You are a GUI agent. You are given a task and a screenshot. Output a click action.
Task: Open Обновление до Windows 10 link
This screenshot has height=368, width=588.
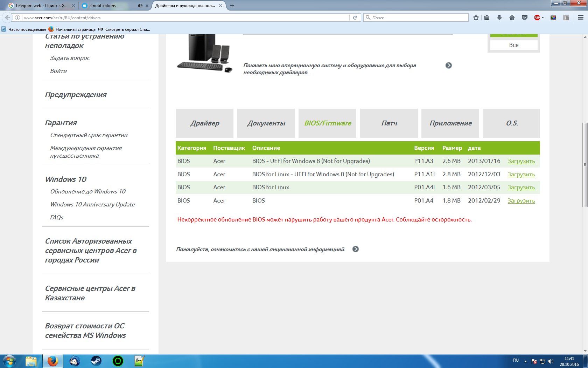click(88, 191)
